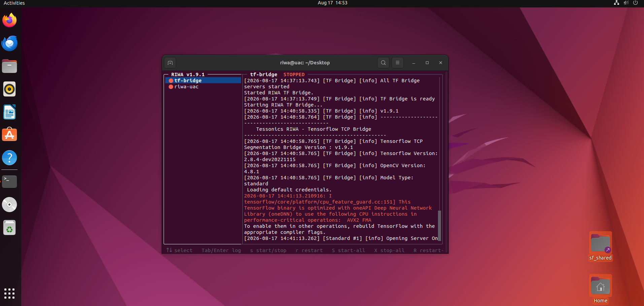Click the red status dot of riwa-uac
Screen dimensions: 644x306
171,87
